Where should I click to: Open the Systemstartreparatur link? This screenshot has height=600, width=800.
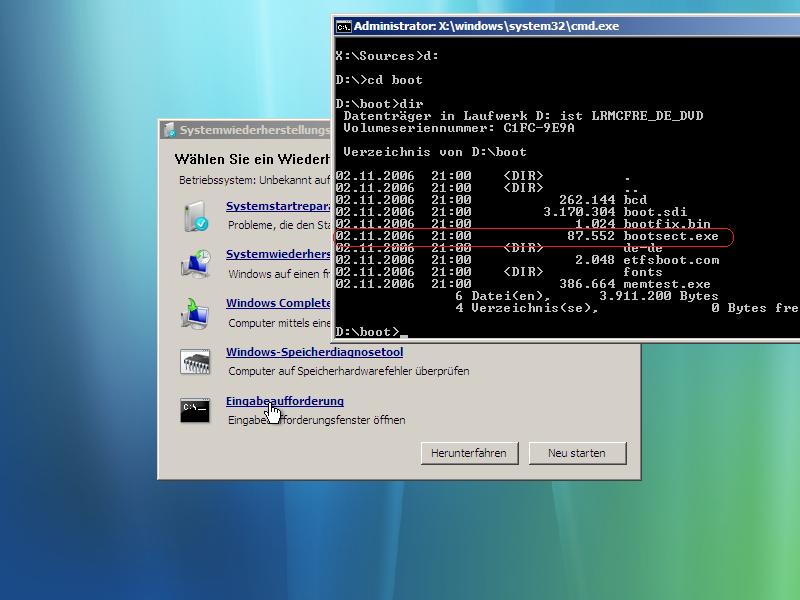coord(278,206)
